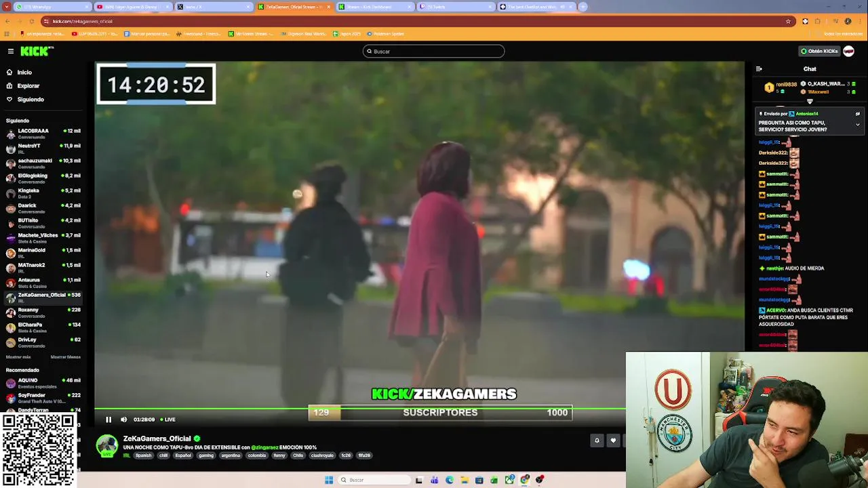Screen dimensions: 868x488
Task: Open File Explorer from taskbar
Action: (465, 480)
